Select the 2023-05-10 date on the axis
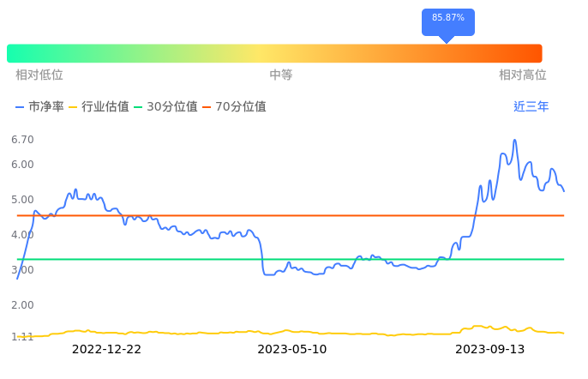Screen dimensions: 588x379 (x=292, y=349)
